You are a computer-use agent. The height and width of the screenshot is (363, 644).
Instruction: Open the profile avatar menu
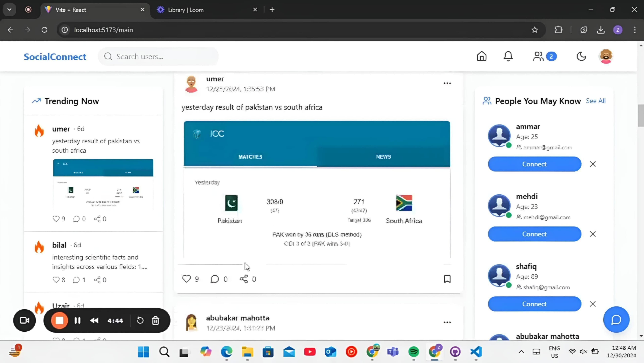tap(606, 57)
